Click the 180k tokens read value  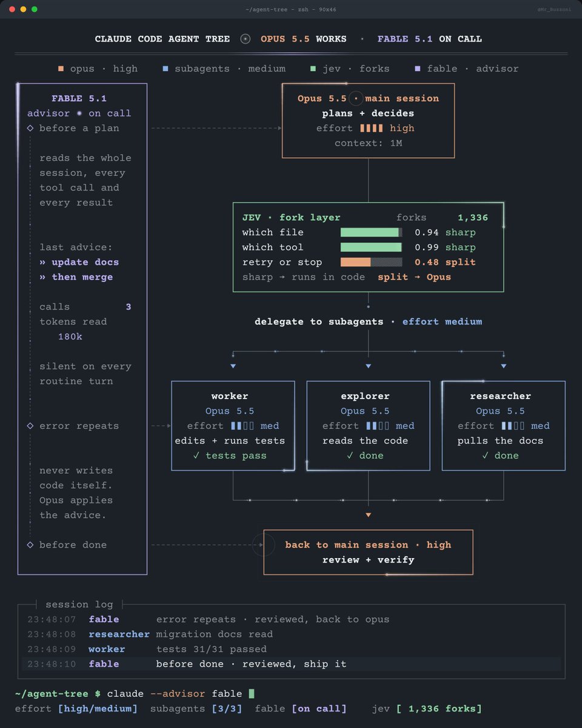(x=70, y=337)
